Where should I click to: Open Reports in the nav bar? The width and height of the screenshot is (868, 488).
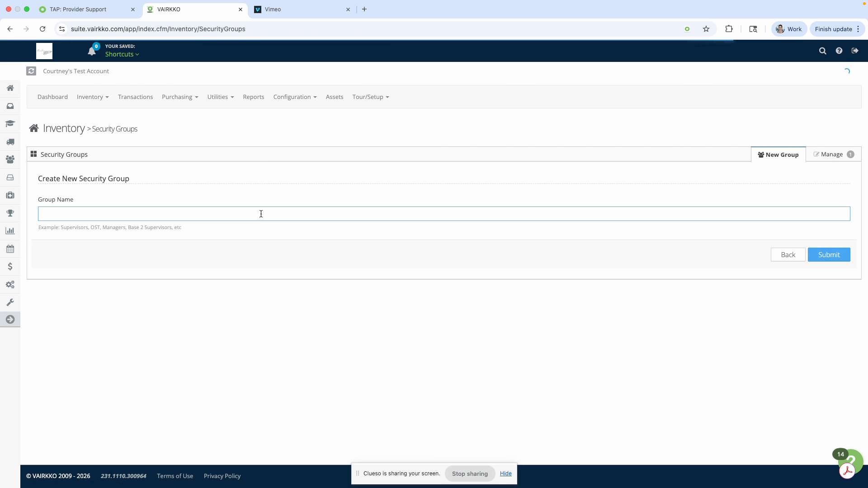254,97
